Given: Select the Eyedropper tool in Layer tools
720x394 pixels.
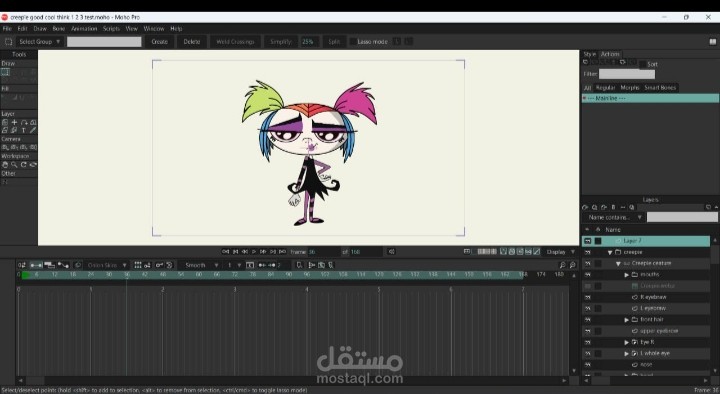Looking at the screenshot, I should (33, 130).
